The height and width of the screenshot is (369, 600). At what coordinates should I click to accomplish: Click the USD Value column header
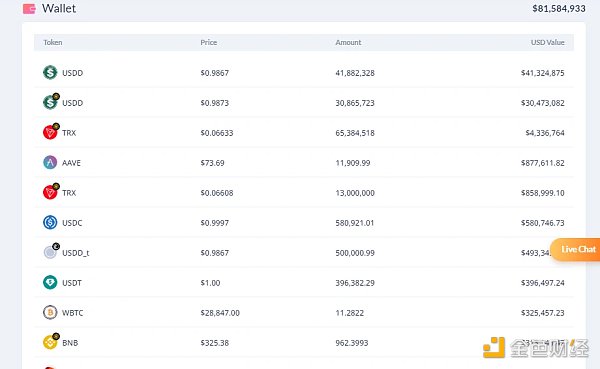548,42
